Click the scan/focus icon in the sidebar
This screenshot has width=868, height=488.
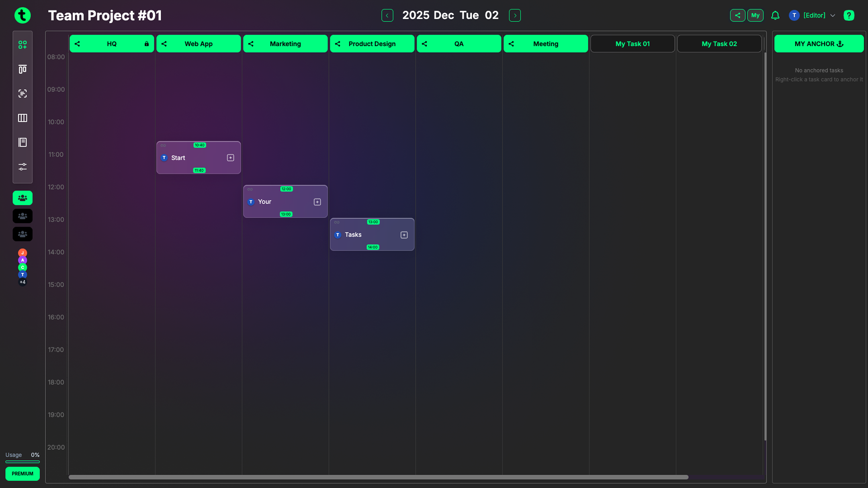pos(23,93)
